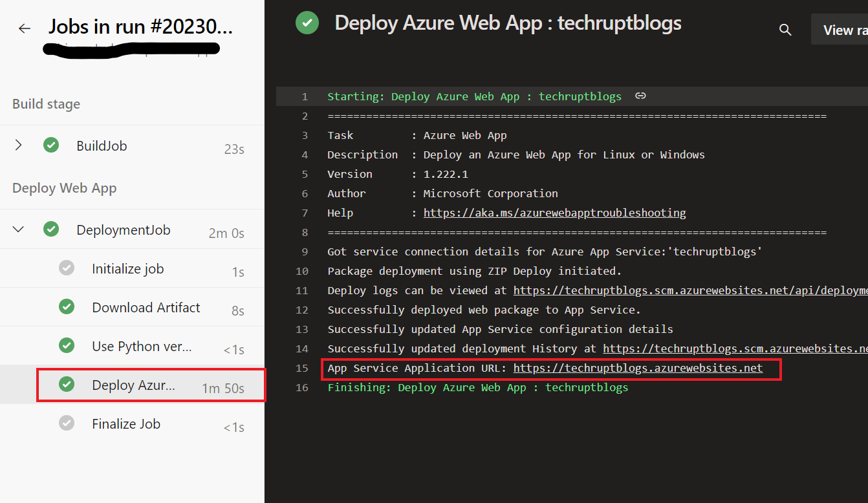Open the azurewebapptroubleshooting help link

click(554, 212)
